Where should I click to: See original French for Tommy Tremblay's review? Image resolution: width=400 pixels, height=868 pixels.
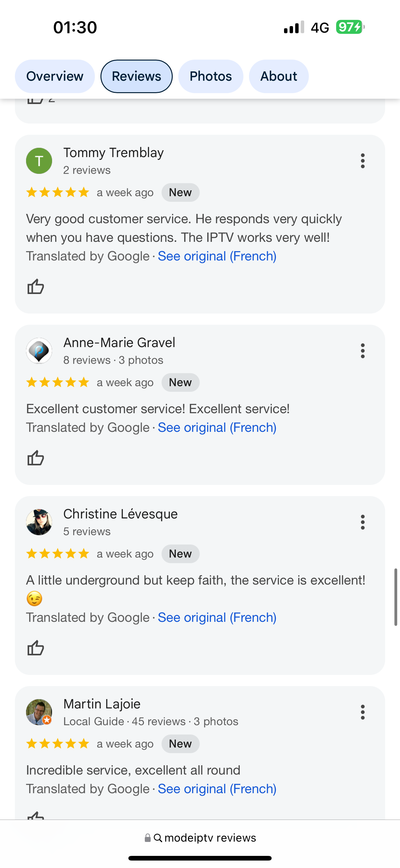217,256
